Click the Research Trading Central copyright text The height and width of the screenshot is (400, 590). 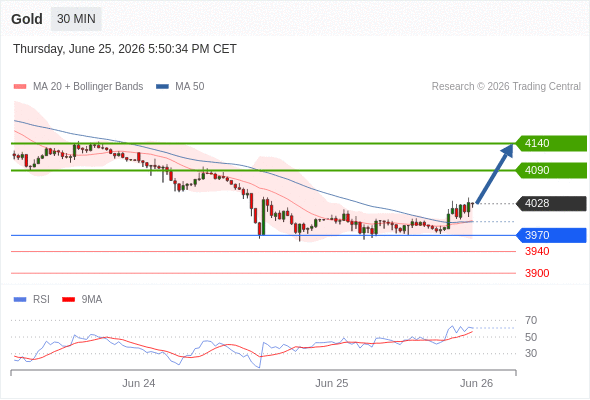[506, 87]
